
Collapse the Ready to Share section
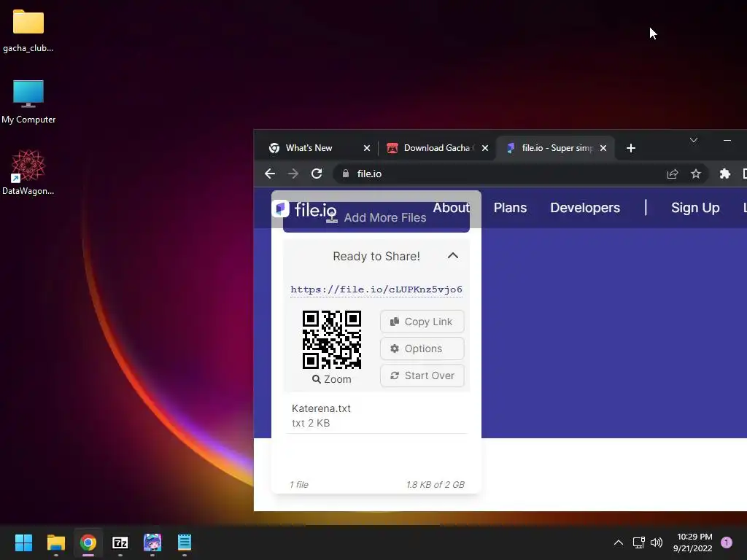click(x=452, y=256)
